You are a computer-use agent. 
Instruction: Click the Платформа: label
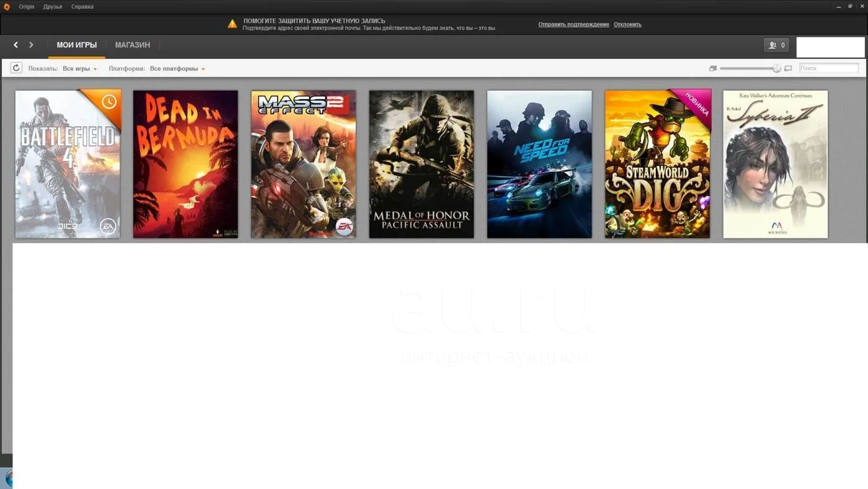pos(127,68)
